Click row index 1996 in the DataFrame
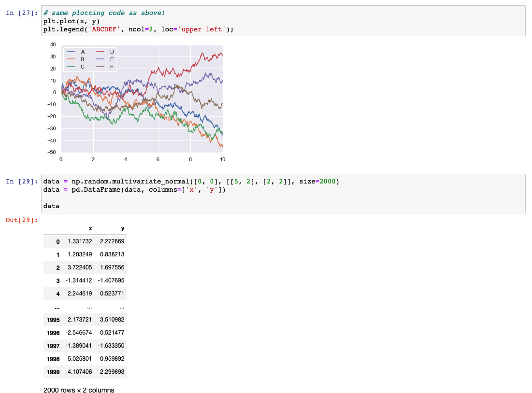 coord(53,333)
